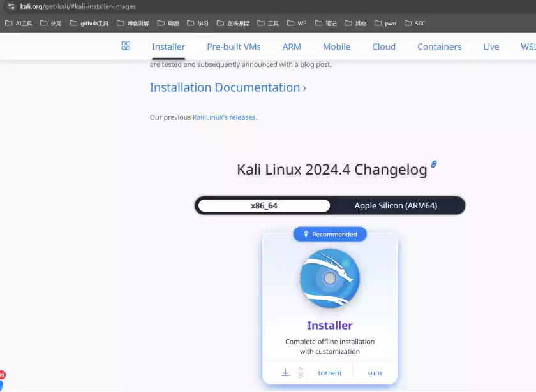Switch to Apple Silicon (ARM64) architecture

(396, 205)
